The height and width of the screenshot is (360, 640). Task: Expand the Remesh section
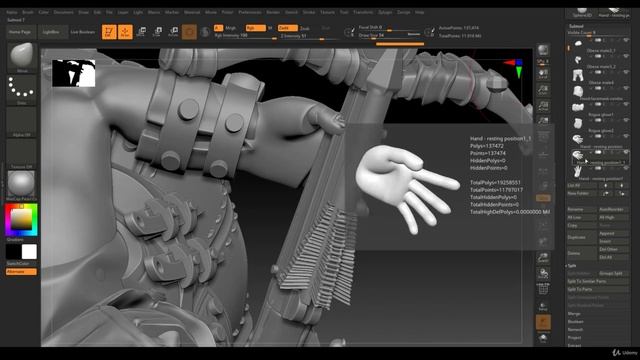(575, 329)
